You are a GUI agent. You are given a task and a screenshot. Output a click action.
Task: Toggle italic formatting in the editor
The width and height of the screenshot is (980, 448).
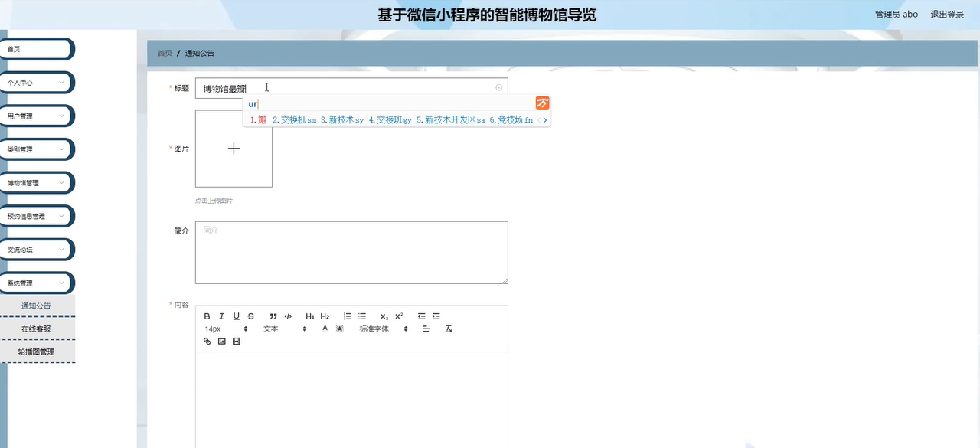[x=222, y=316]
